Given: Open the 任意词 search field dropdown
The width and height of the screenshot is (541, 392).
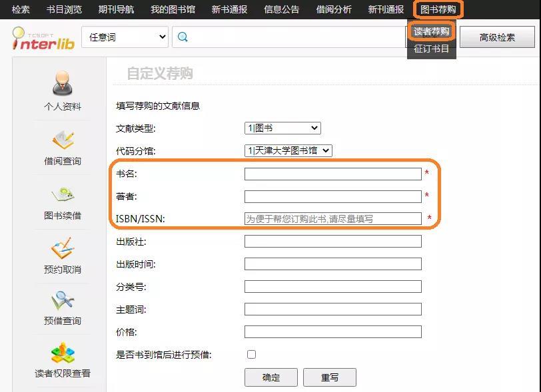Looking at the screenshot, I should tap(125, 37).
